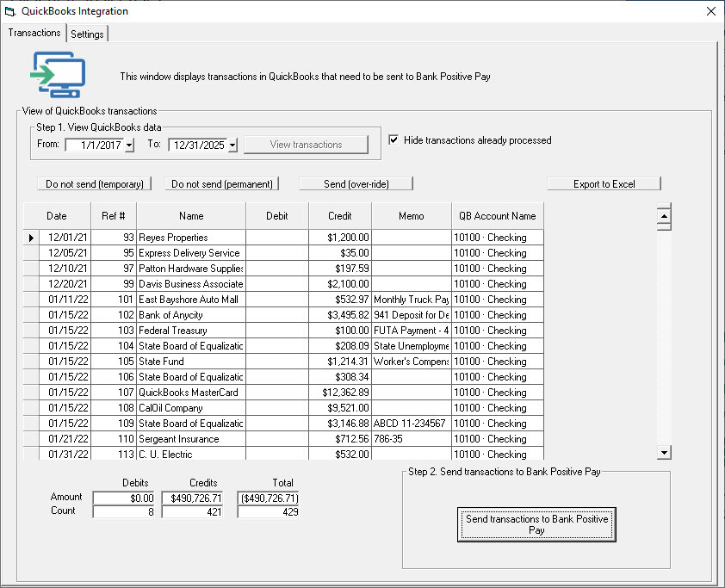Screen dimensions: 725x588
Task: Click the 12/05/21 date cell
Action: (65, 253)
